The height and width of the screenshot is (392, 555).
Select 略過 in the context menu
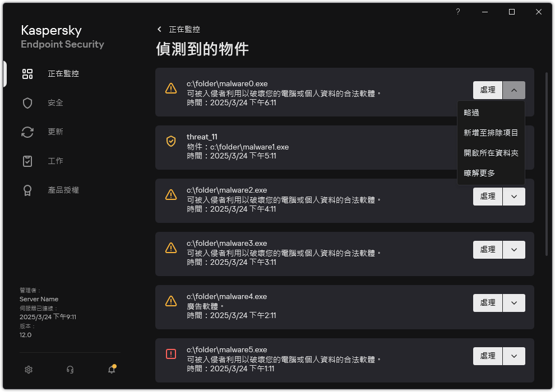[x=471, y=112]
